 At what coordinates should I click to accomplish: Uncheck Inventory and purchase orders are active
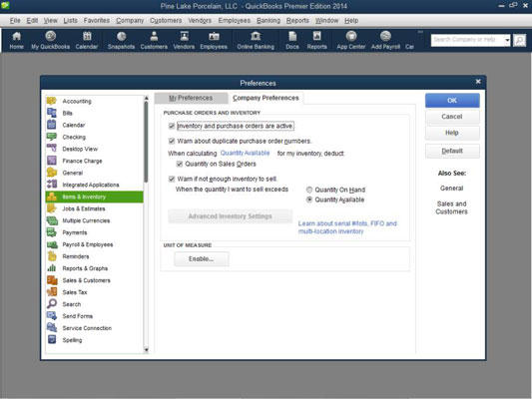point(172,126)
